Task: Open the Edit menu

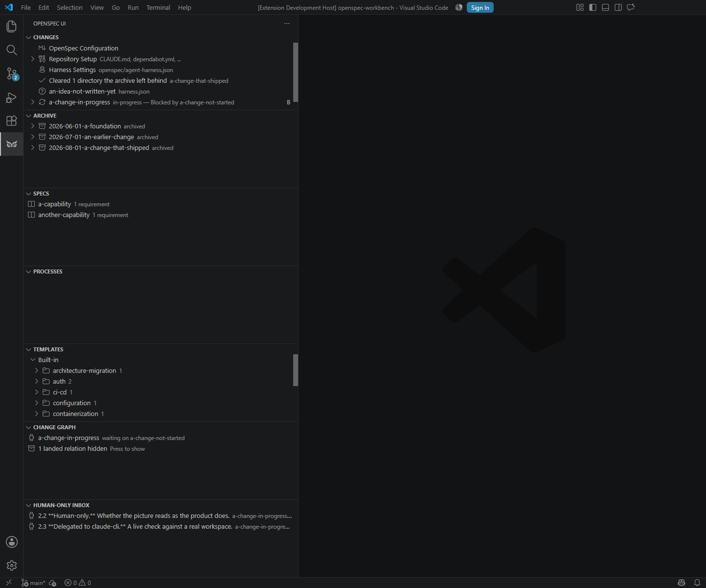Action: click(x=44, y=7)
